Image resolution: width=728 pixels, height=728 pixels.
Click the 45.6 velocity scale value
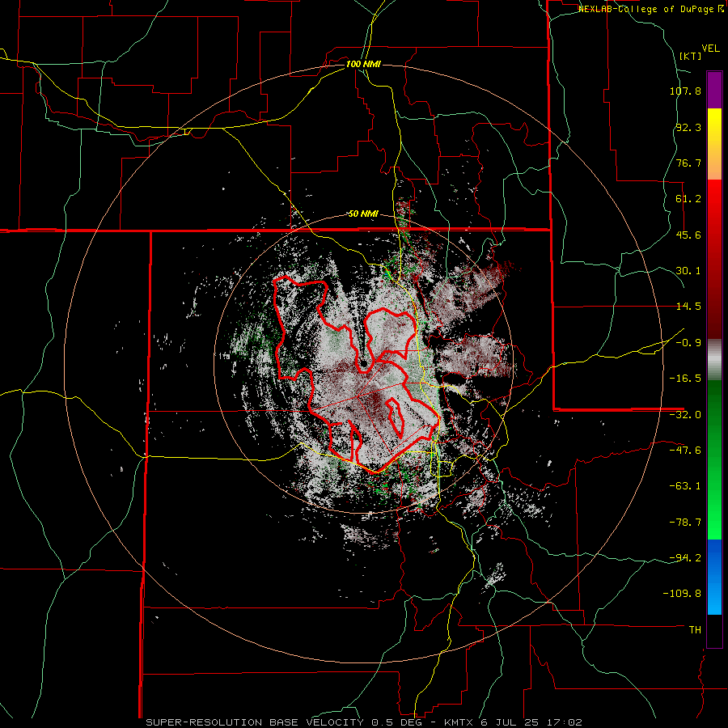tap(688, 235)
